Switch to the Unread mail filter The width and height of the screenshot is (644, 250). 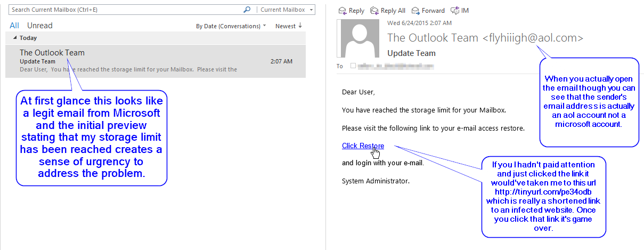point(40,26)
